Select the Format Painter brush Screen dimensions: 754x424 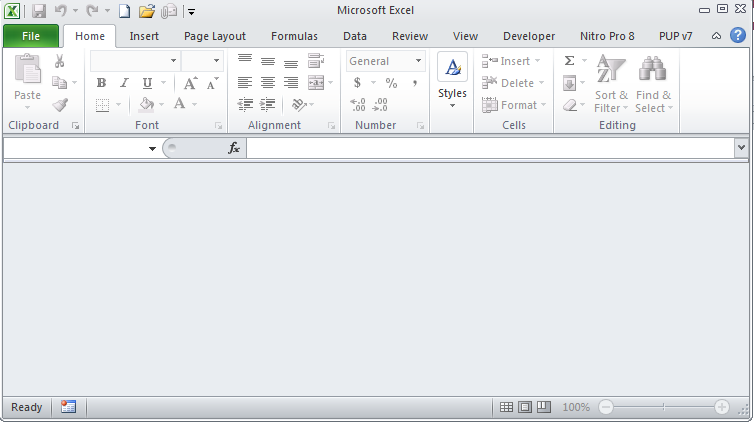pos(60,105)
